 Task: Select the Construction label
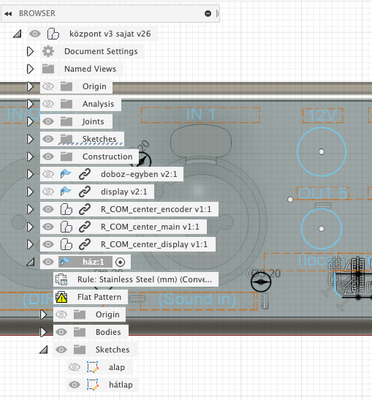(x=107, y=157)
